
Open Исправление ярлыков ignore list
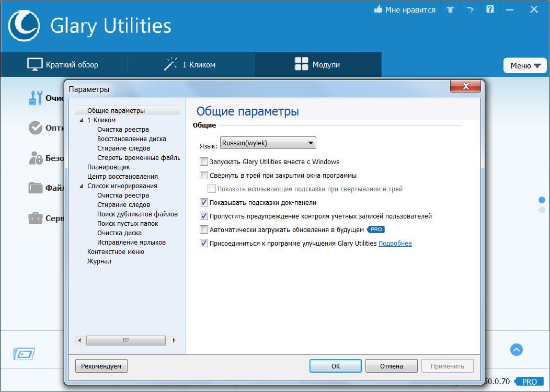132,243
